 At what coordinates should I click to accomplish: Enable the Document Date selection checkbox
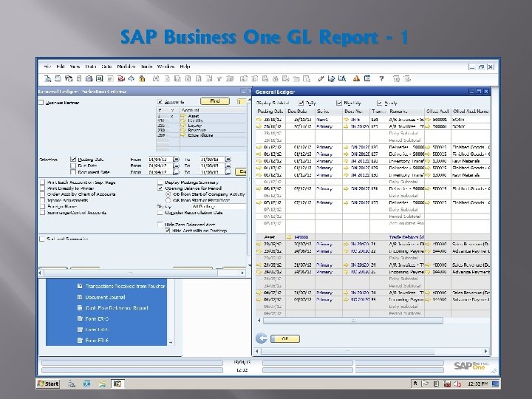[73, 172]
